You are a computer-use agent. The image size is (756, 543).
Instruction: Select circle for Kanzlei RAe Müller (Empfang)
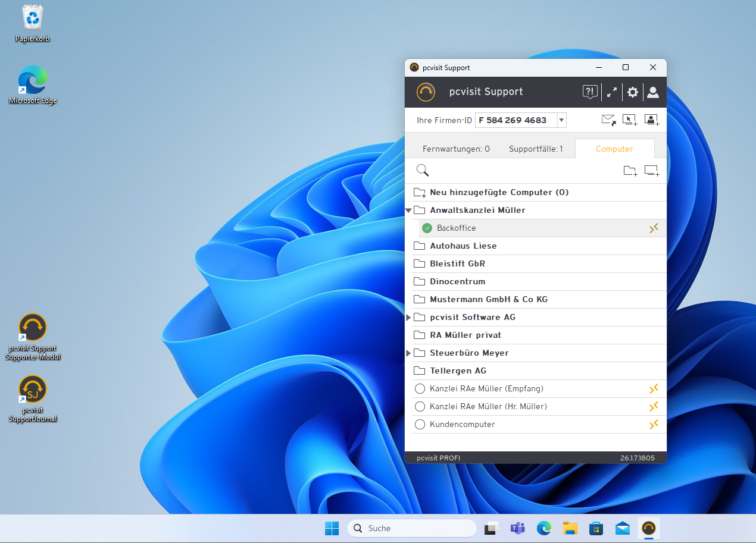point(420,389)
